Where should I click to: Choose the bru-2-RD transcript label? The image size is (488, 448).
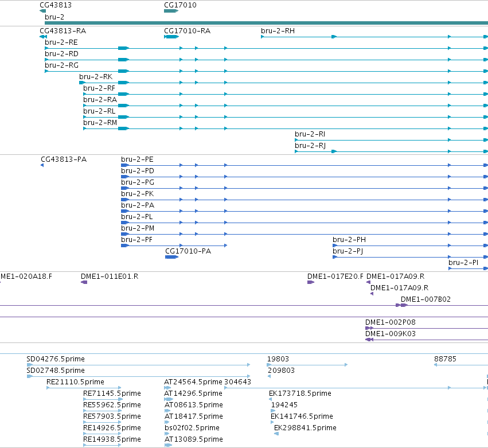[61, 54]
